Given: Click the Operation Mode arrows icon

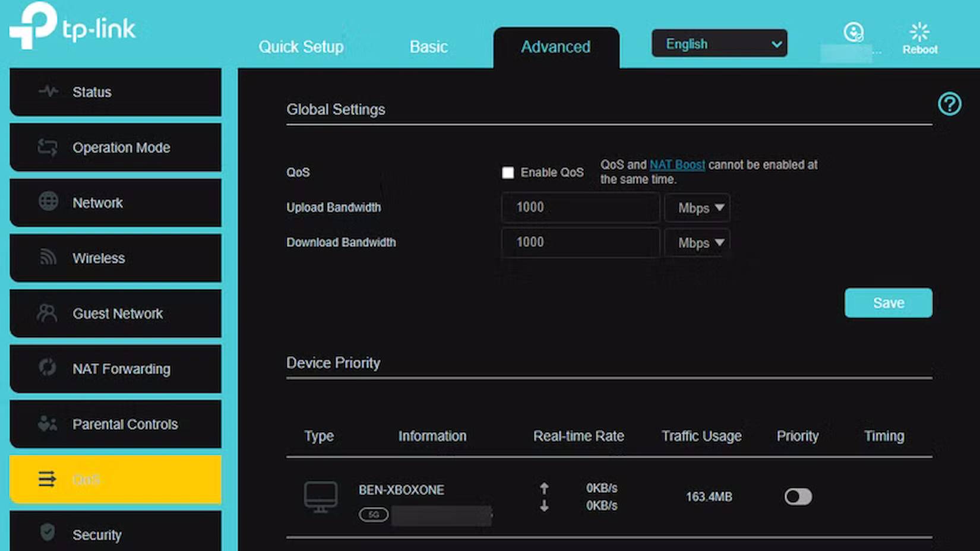Looking at the screenshot, I should [47, 147].
